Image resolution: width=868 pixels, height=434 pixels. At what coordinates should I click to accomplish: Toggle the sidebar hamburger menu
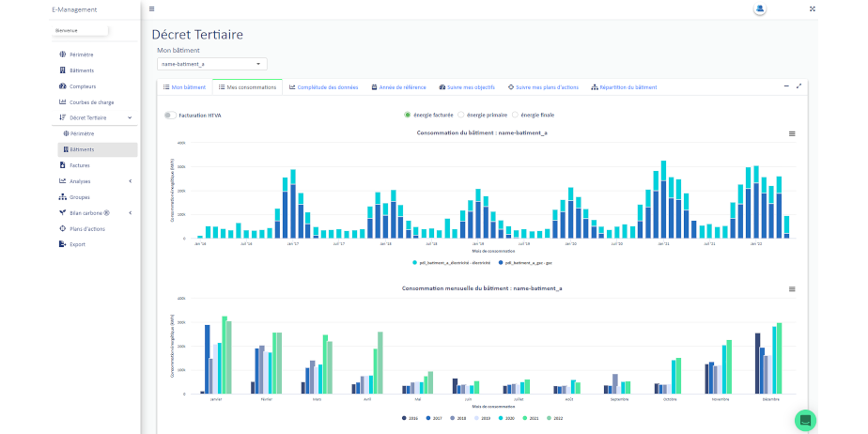coord(152,8)
